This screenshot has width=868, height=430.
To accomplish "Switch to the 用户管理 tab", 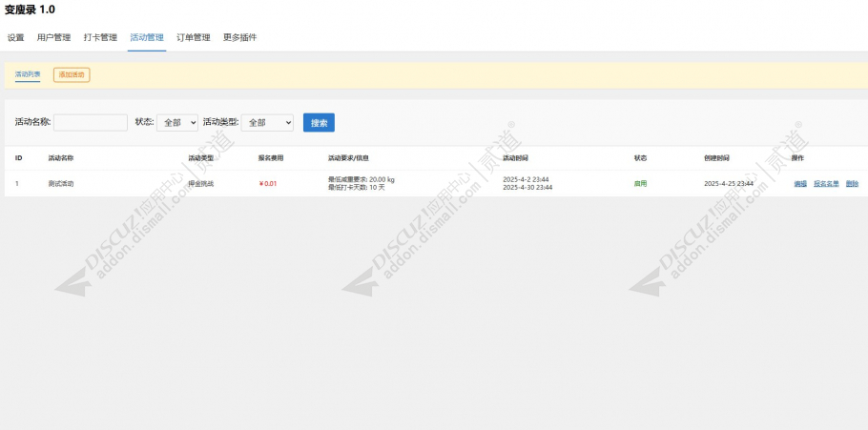I will pos(53,37).
